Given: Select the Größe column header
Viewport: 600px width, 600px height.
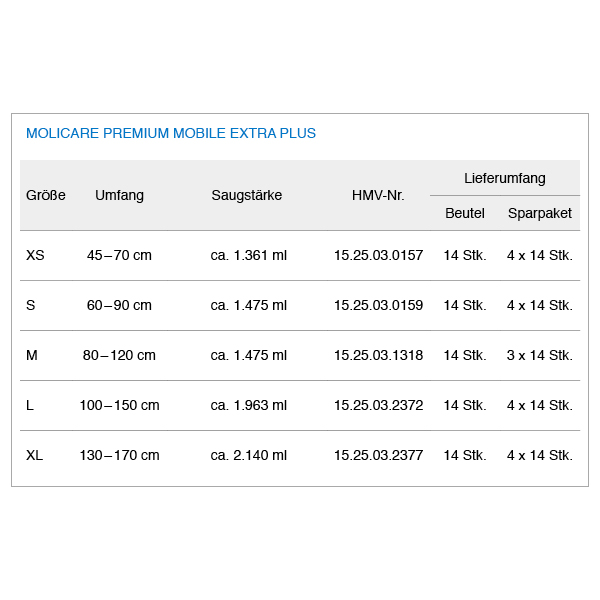Looking at the screenshot, I should pyautogui.click(x=46, y=195).
